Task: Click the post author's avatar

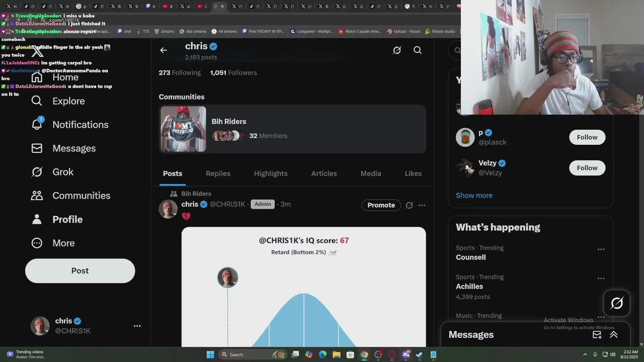Action: tap(168, 209)
